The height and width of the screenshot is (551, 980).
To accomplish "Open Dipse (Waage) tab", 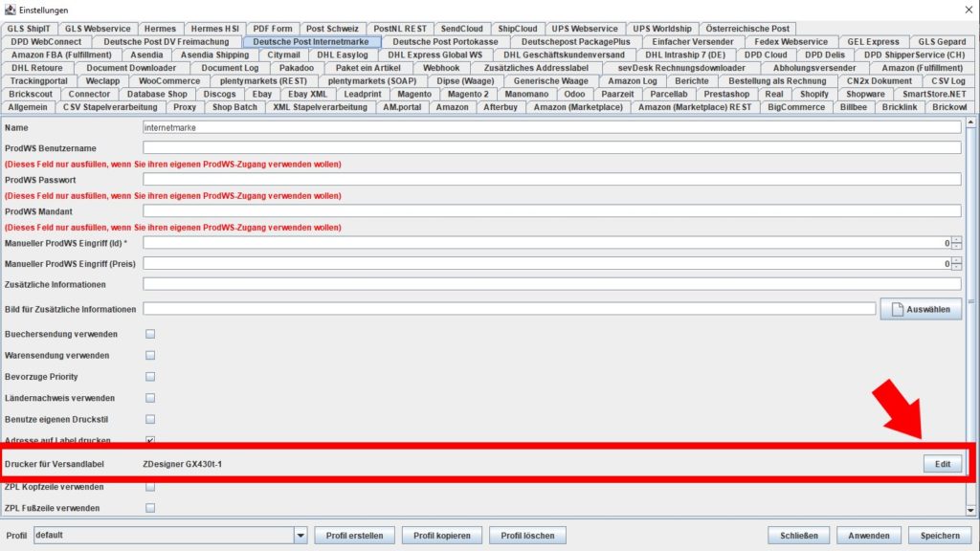I will point(466,81).
